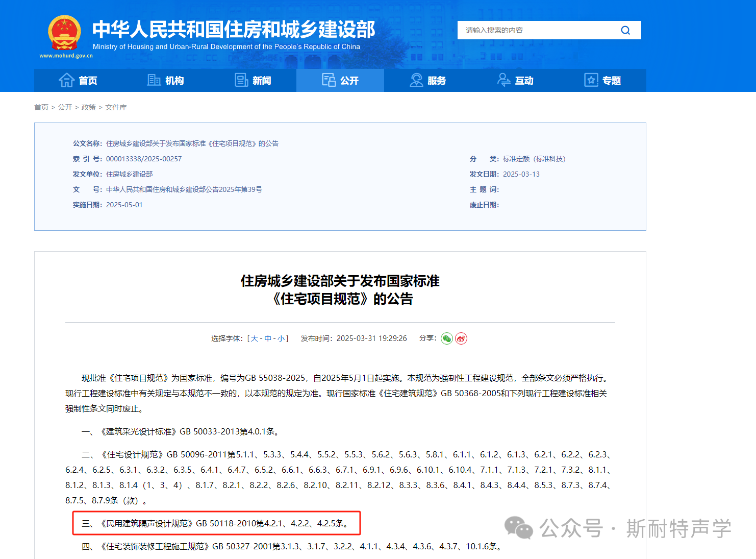Click the 首页 home icon in navigation
The height and width of the screenshot is (559, 756).
click(66, 80)
